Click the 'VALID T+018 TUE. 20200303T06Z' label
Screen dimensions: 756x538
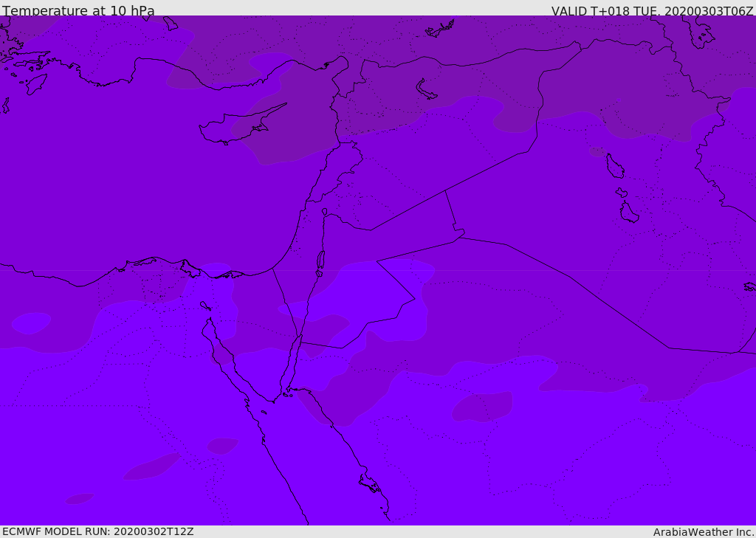coord(653,10)
